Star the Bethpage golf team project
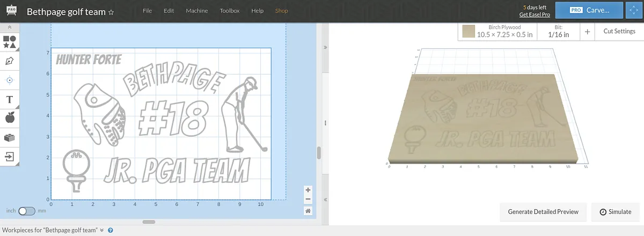The image size is (644, 236). pyautogui.click(x=111, y=12)
